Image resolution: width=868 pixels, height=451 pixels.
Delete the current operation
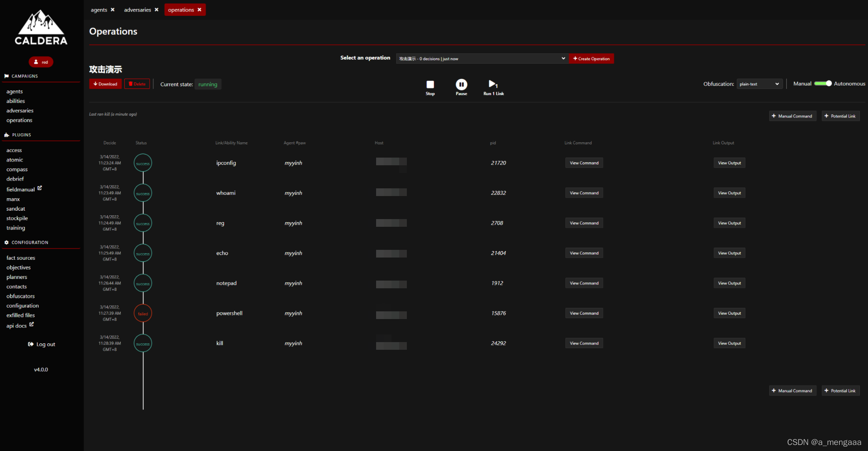coord(137,84)
